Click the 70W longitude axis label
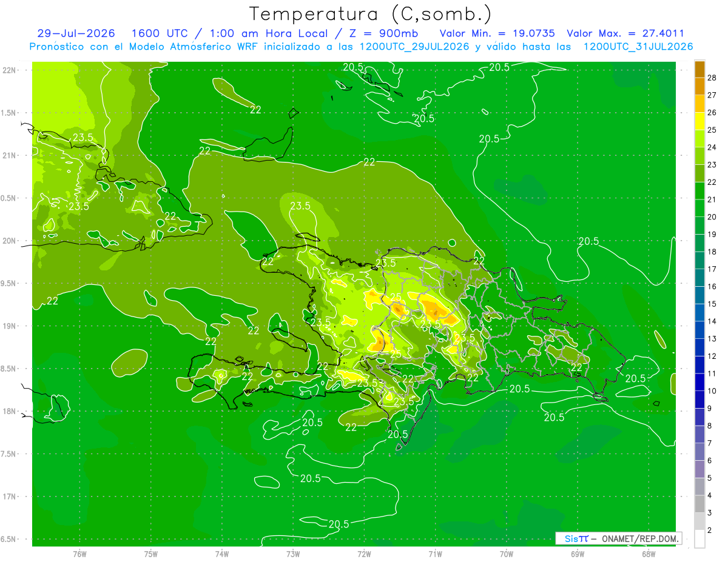Screen dimensions: 728x562 [x=506, y=554]
